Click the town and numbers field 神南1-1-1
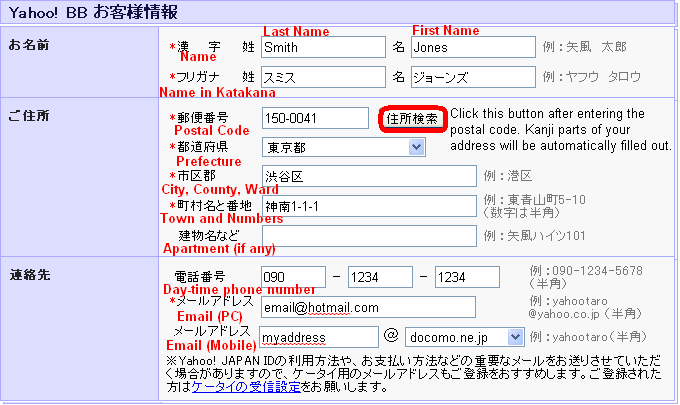Screen dimensions: 680x405 click(x=369, y=206)
